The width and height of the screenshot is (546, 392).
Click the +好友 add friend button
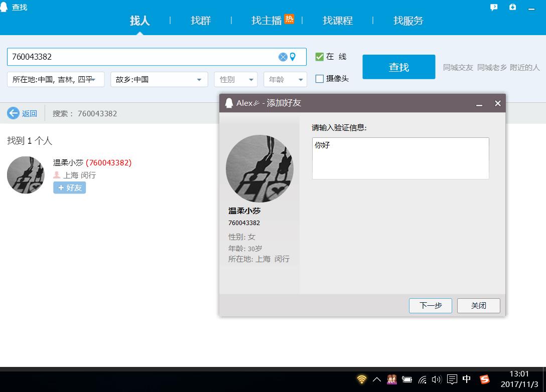70,187
